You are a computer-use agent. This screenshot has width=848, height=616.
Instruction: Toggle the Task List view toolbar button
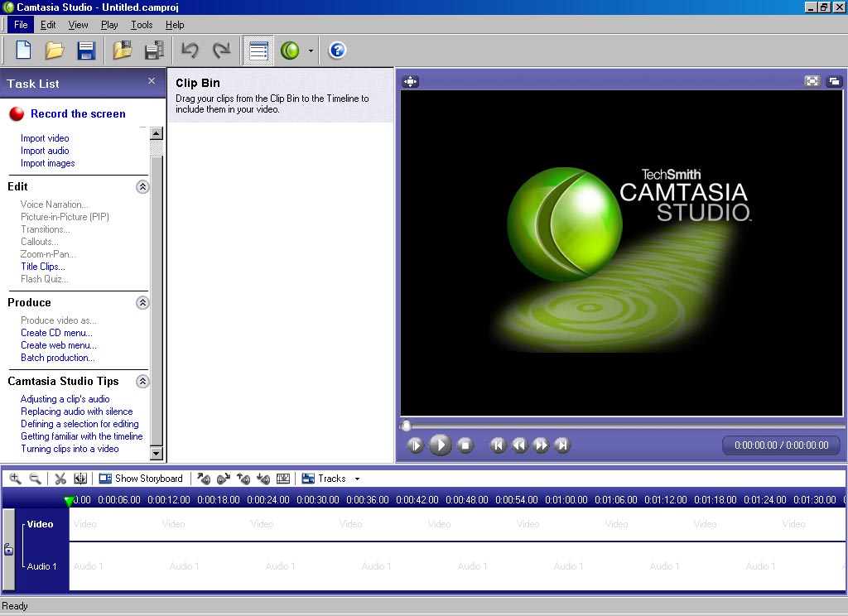(x=258, y=51)
